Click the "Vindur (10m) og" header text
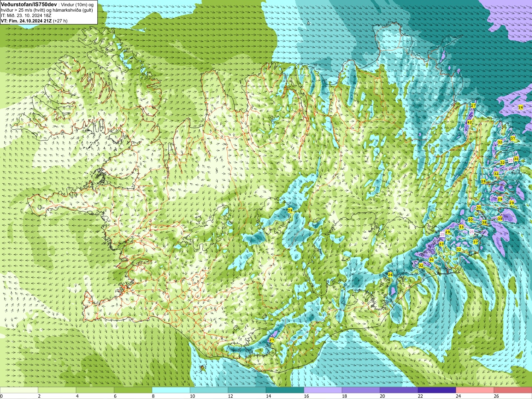The image size is (532, 399). point(78,4)
